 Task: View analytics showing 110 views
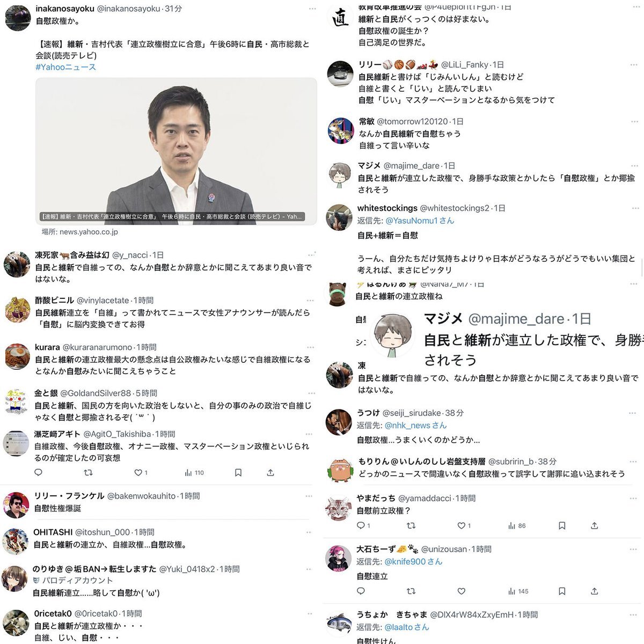[194, 473]
